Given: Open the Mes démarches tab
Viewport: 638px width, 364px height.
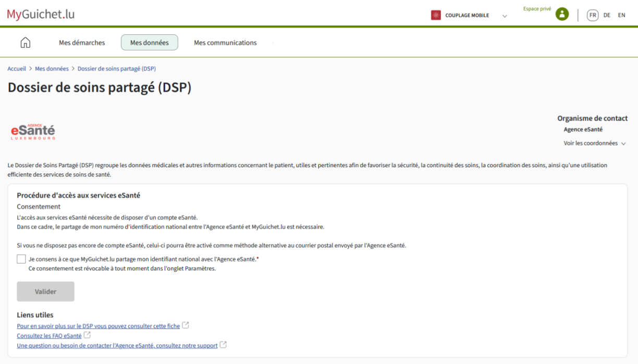Looking at the screenshot, I should click(82, 43).
